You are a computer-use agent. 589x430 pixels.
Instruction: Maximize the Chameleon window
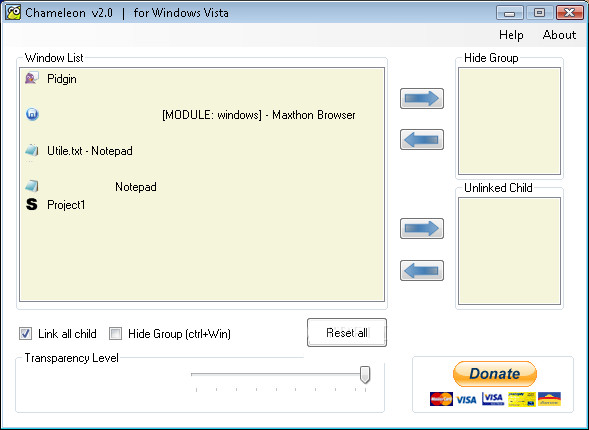[539, 13]
